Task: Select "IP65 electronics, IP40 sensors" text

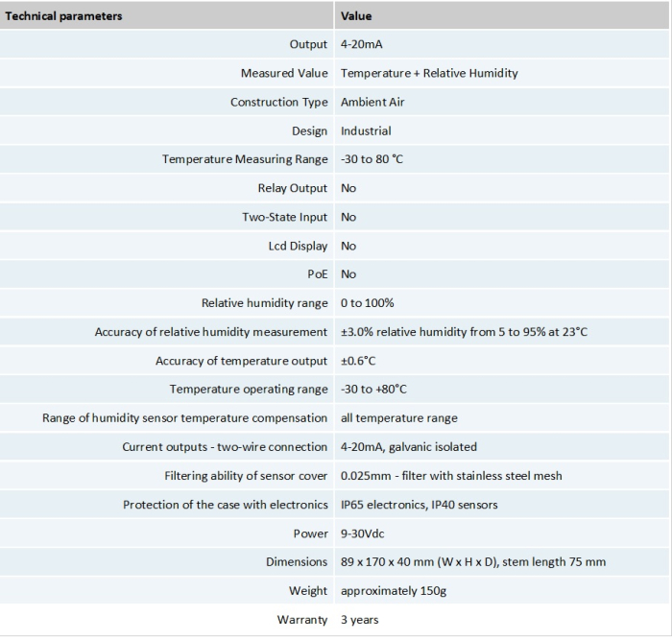Action: coord(419,505)
